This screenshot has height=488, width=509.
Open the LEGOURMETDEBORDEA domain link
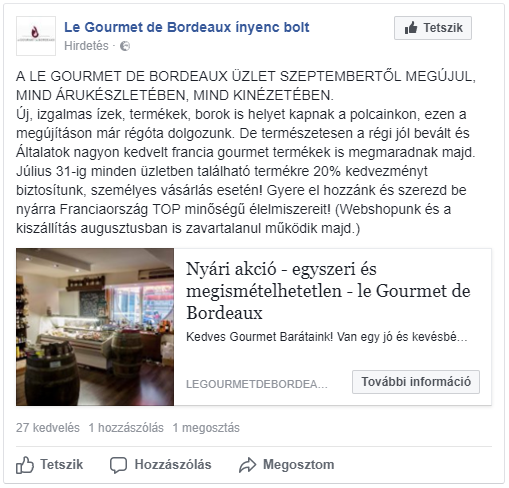[257, 384]
